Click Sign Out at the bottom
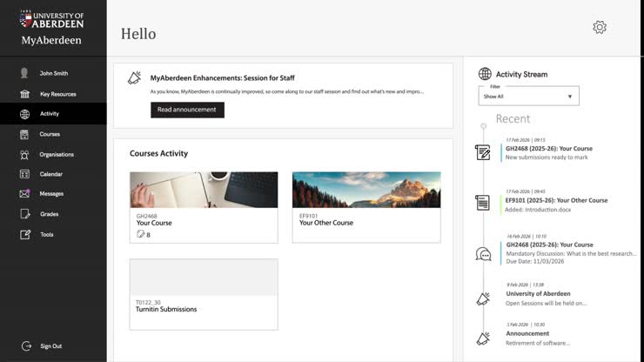Screen dimensions: 644x362 pyautogui.click(x=50, y=346)
